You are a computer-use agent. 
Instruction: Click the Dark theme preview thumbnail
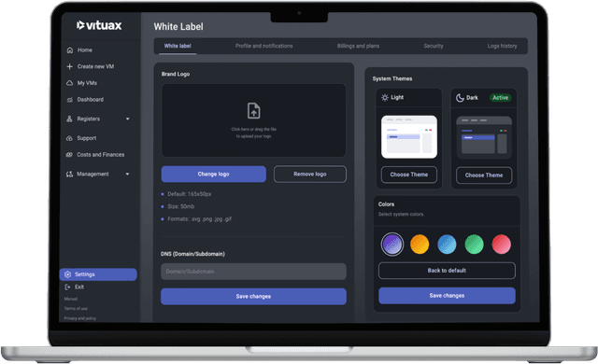[x=484, y=137]
